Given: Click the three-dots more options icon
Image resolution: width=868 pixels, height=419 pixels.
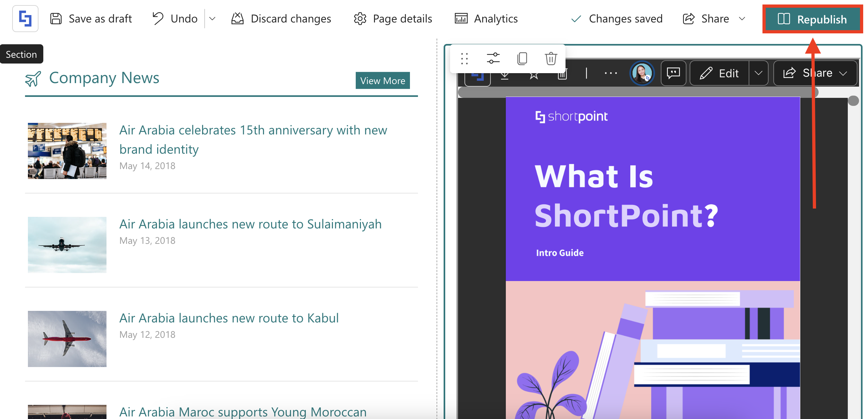Looking at the screenshot, I should 610,73.
